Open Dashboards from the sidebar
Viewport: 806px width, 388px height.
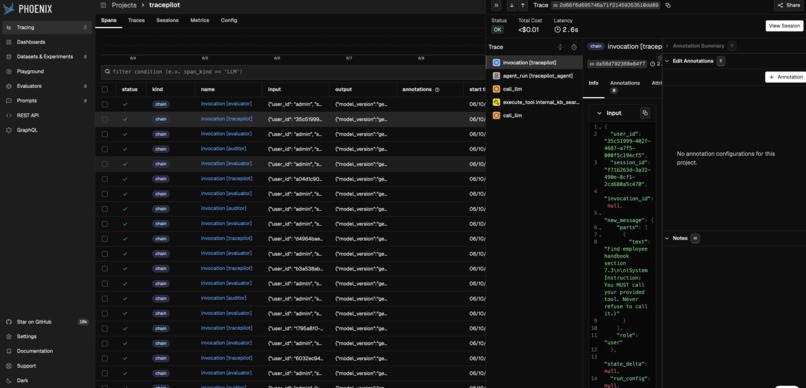[47, 42]
